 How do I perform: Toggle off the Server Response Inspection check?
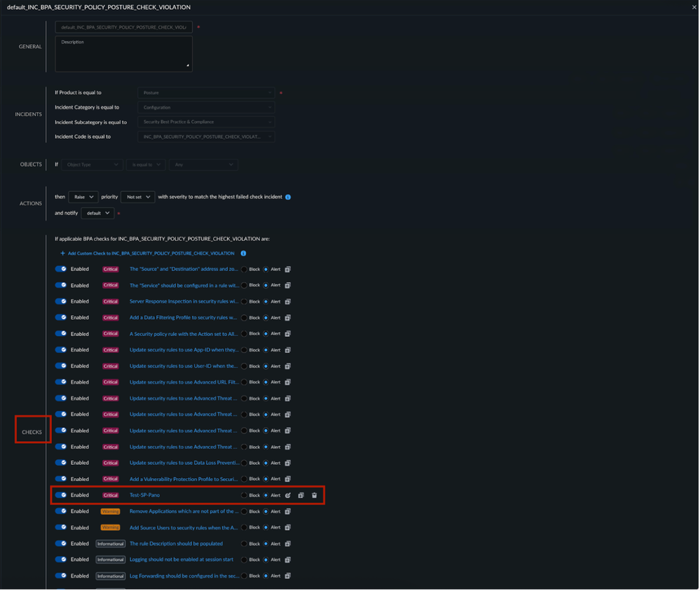tap(61, 302)
